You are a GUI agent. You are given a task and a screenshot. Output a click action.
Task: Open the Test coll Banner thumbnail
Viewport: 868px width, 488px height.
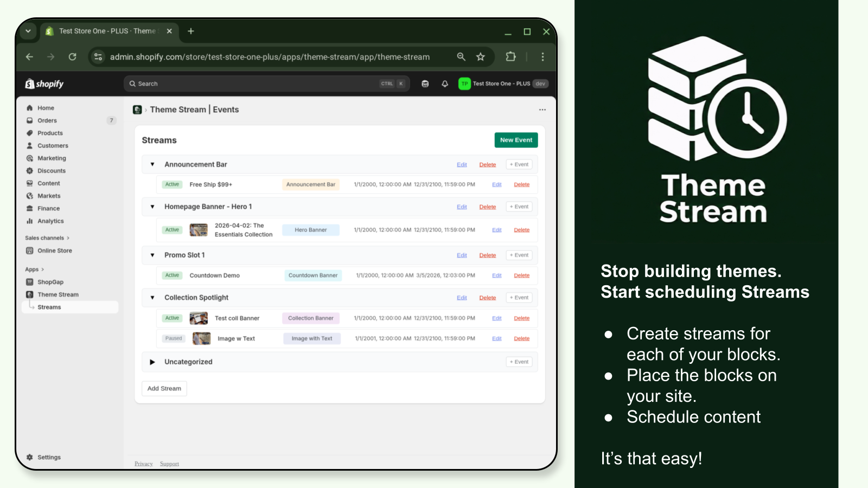(199, 318)
